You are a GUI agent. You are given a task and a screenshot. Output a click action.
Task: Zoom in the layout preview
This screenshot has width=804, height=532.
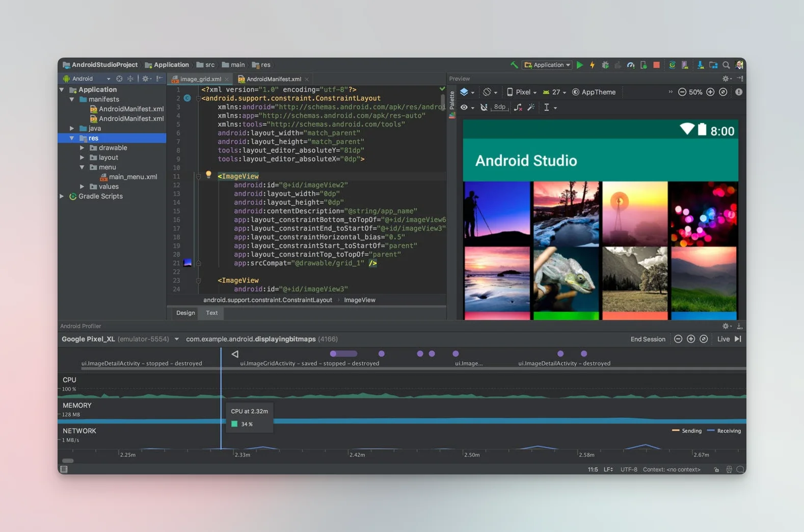[x=710, y=92]
